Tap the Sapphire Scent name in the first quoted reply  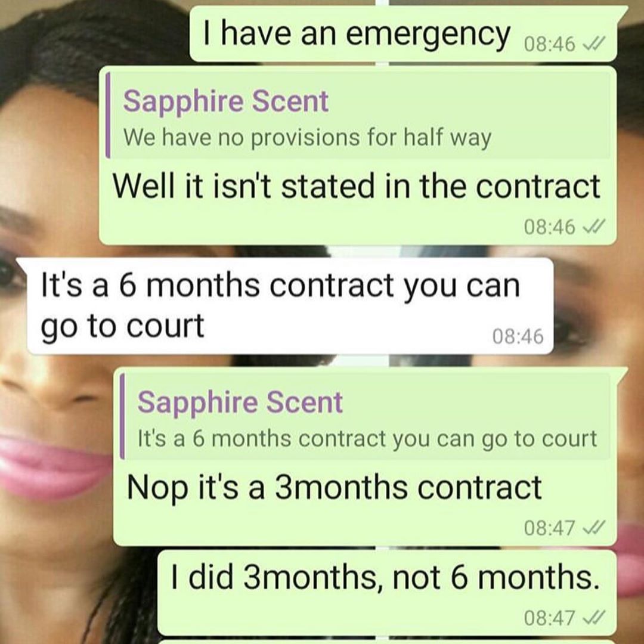(226, 101)
